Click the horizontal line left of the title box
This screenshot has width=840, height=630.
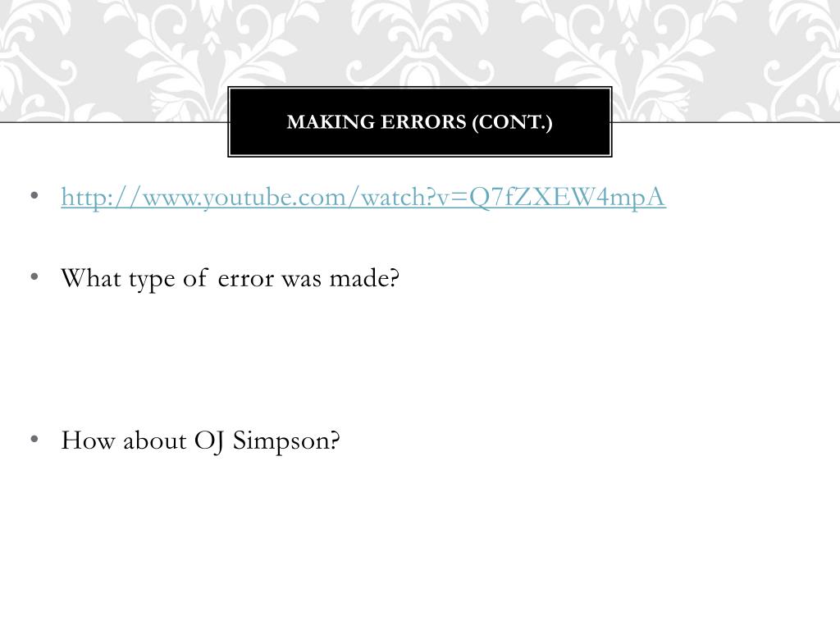[x=113, y=122]
